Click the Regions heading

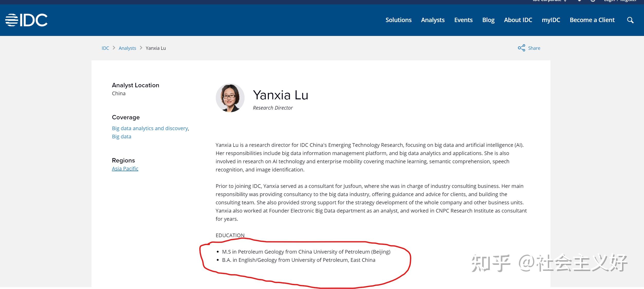(123, 160)
